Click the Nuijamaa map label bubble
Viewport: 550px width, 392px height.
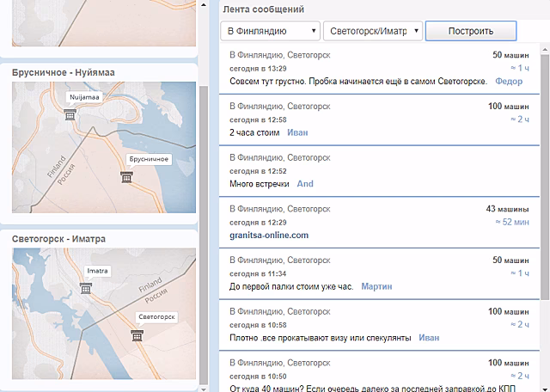click(x=84, y=97)
